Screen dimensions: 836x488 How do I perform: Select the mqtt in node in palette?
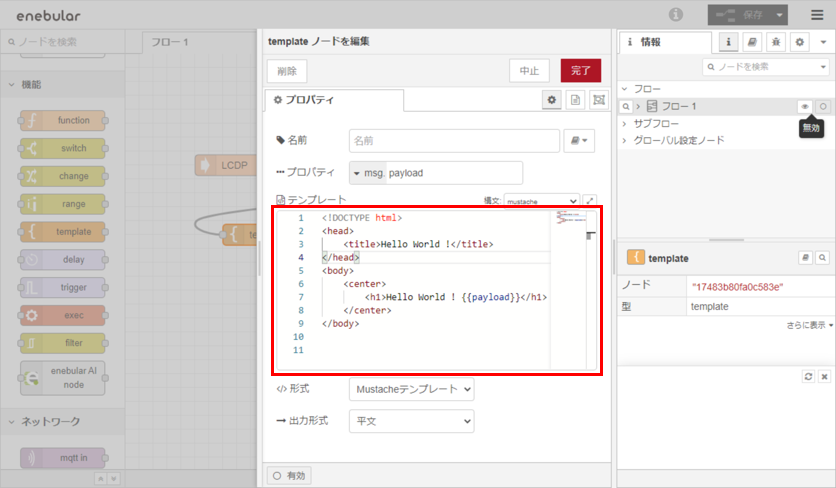(63, 458)
